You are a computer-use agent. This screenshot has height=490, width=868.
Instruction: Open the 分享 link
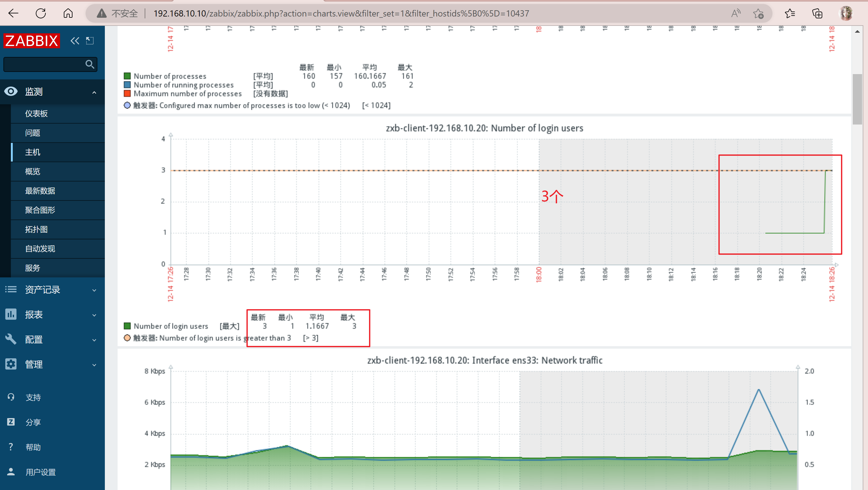coord(33,422)
